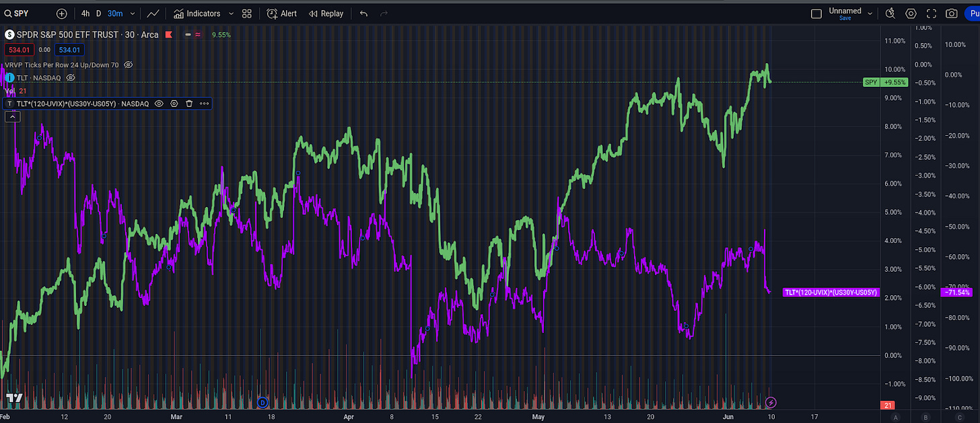Enter fullscreen mode

[x=932, y=13]
